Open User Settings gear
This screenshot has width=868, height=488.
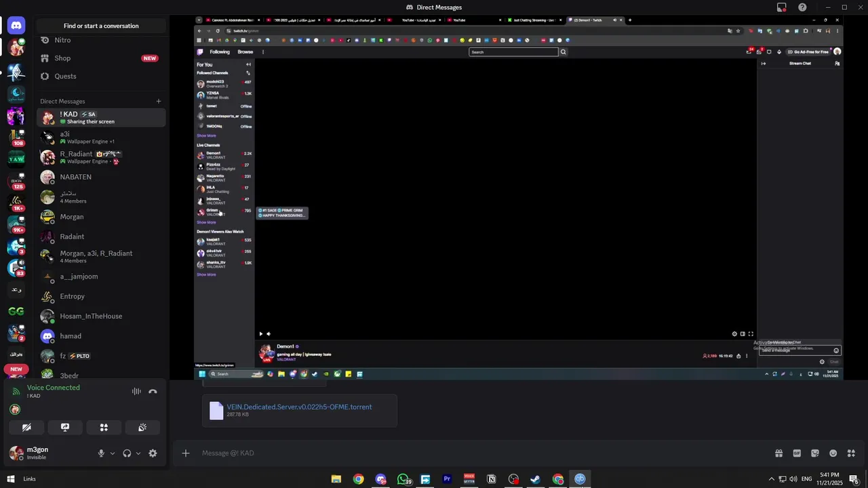[x=153, y=453]
